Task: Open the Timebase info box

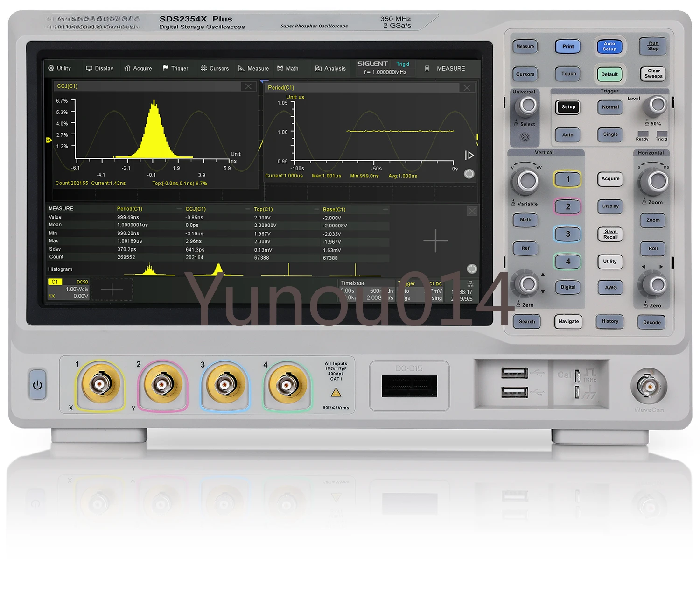Action: [x=367, y=290]
